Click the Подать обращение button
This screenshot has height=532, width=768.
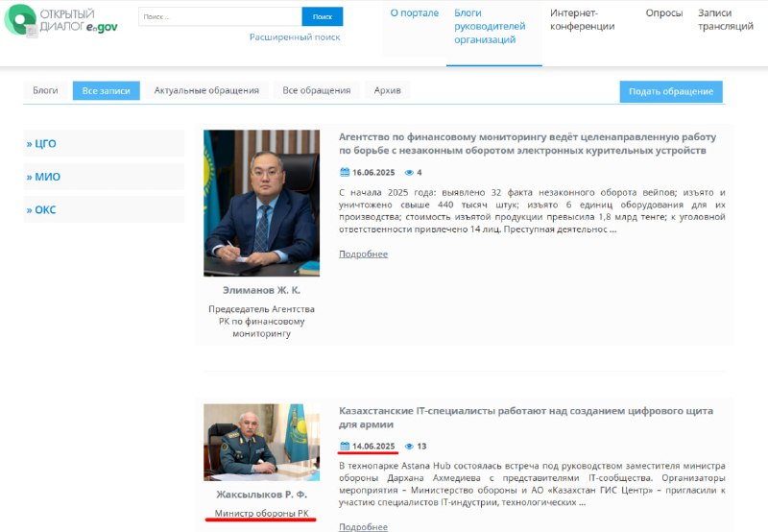click(671, 91)
